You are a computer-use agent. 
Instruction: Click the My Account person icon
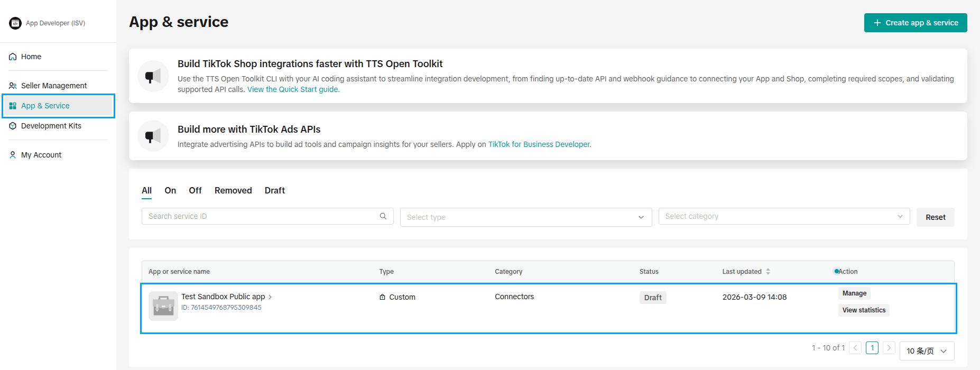point(13,155)
